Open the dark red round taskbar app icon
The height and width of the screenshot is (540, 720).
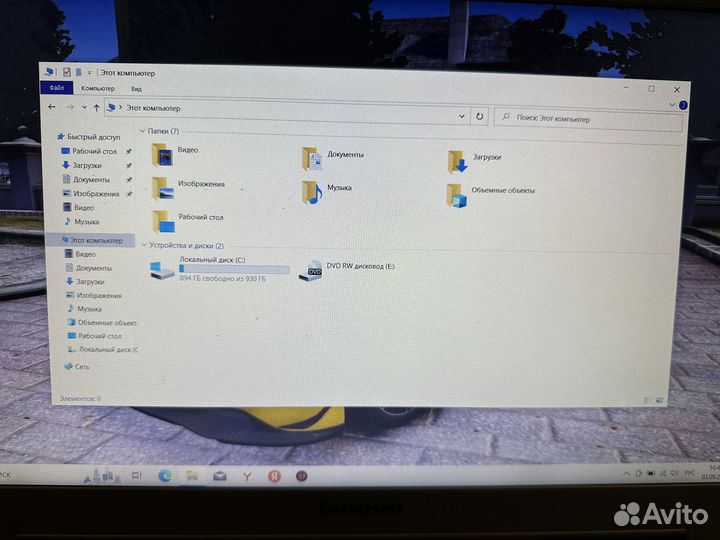[x=301, y=476]
